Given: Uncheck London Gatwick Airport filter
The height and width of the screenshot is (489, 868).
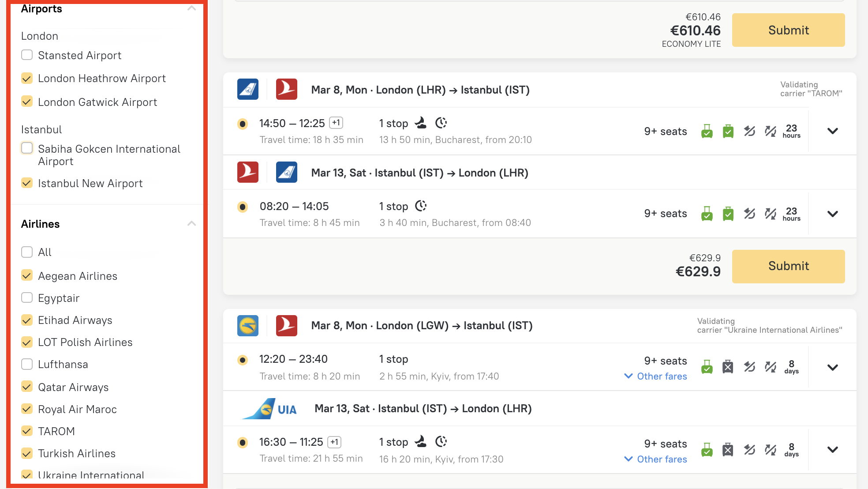Looking at the screenshot, I should 27,102.
